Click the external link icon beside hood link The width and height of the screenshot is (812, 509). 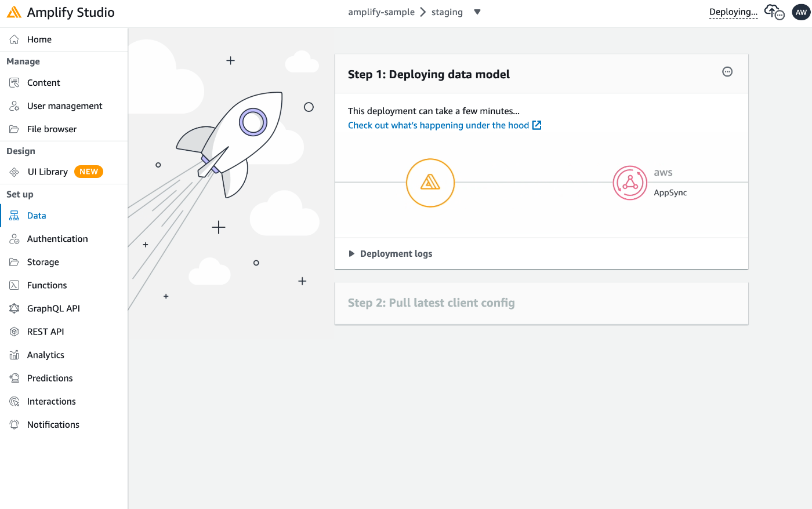point(537,125)
